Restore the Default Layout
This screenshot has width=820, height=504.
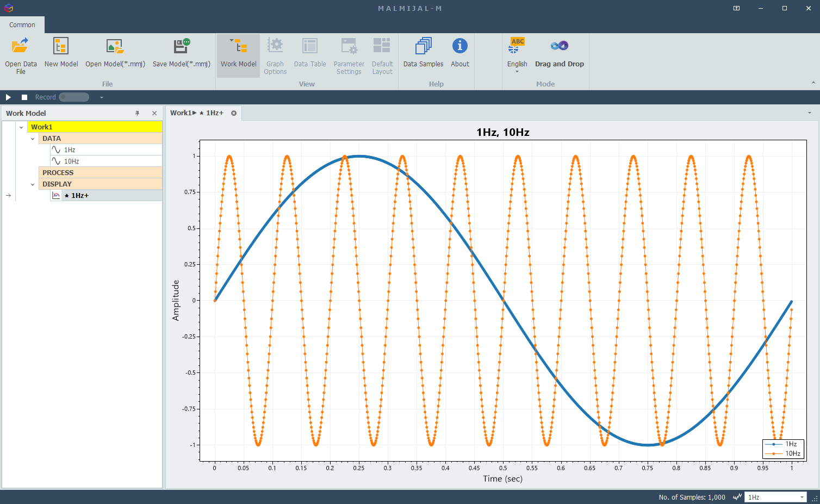point(382,55)
